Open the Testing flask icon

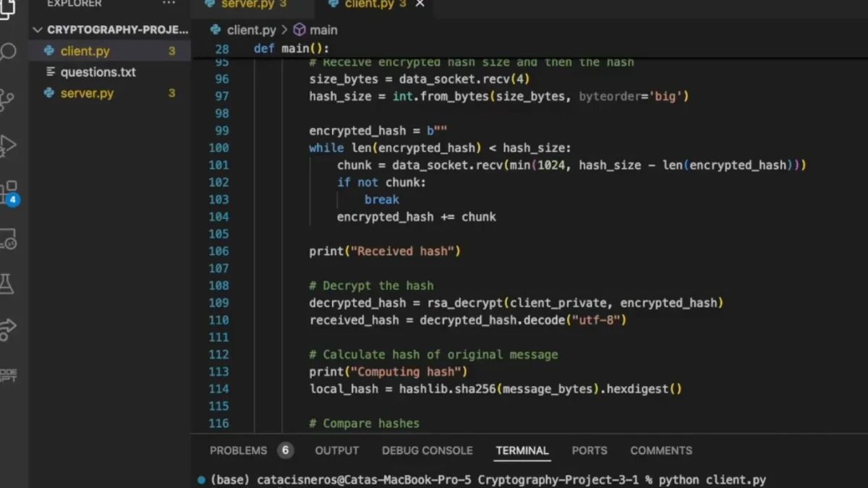click(x=7, y=283)
